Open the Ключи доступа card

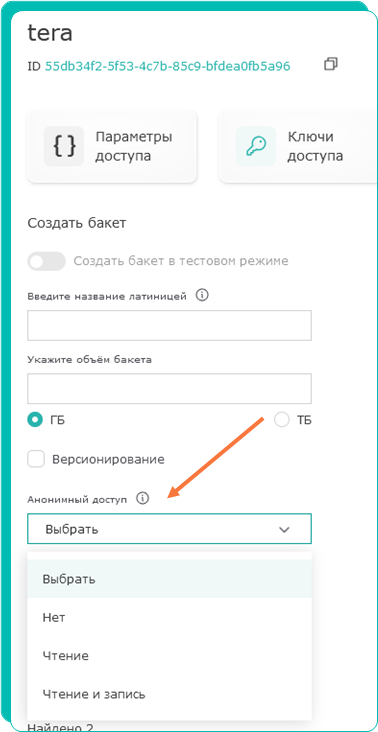[x=299, y=146]
